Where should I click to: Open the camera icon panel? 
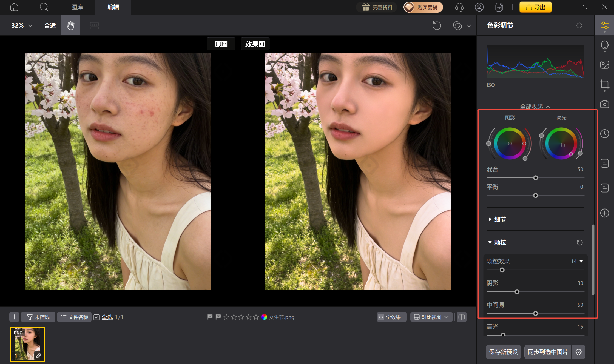605,104
